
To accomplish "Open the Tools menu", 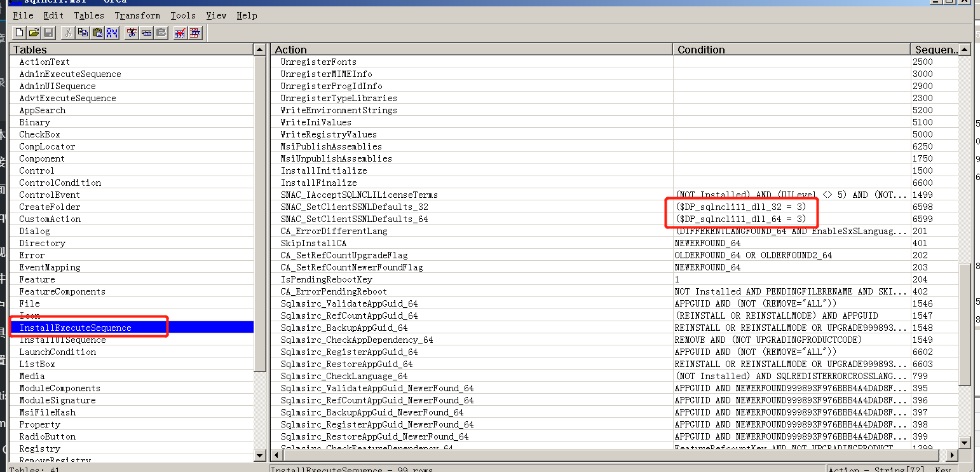I will (x=183, y=15).
